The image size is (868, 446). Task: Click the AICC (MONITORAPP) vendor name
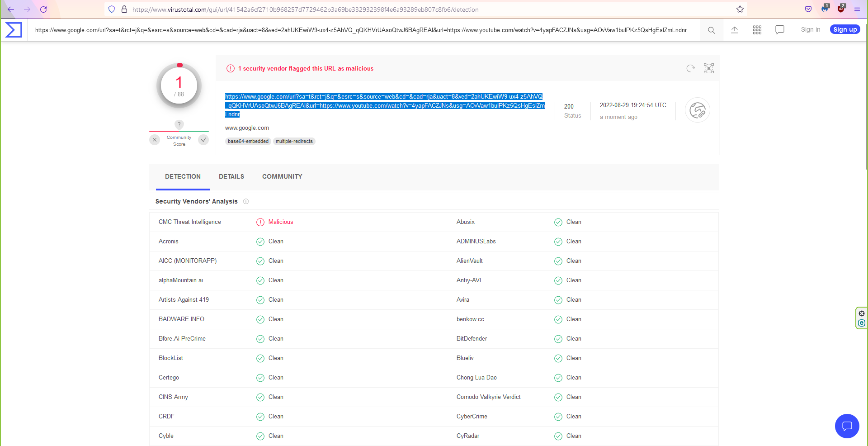pyautogui.click(x=188, y=261)
